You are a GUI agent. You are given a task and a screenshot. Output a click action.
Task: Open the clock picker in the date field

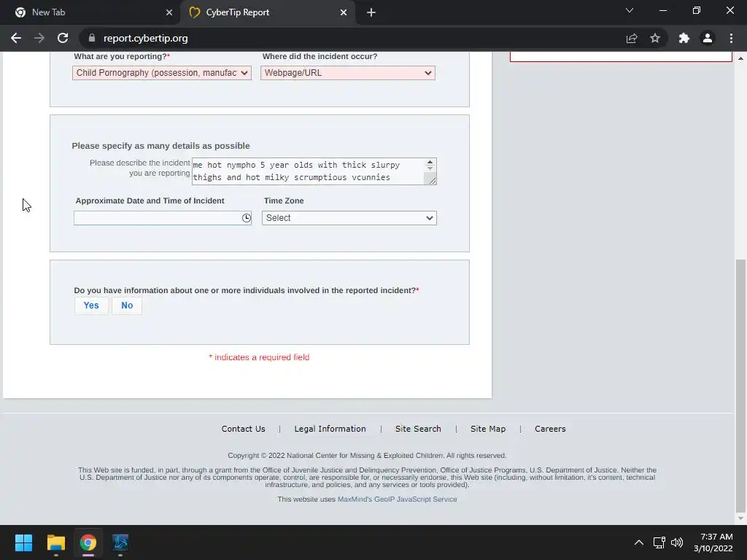coord(247,218)
